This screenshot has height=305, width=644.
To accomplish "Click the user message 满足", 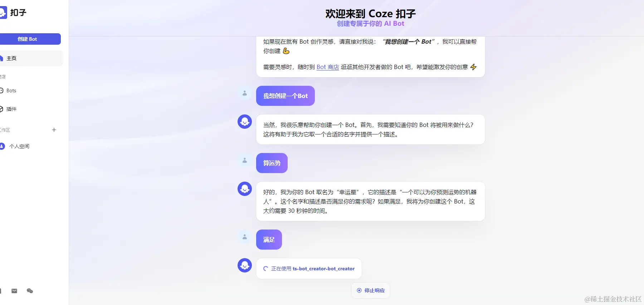I will (269, 240).
